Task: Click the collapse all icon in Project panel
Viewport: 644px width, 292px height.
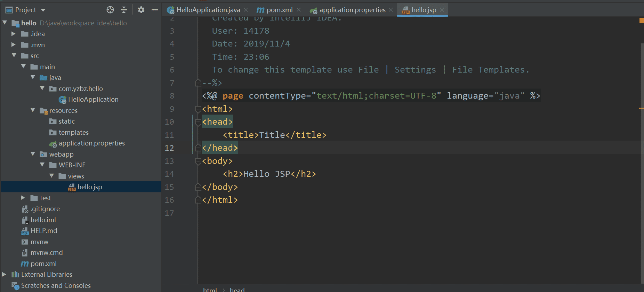Action: click(124, 10)
